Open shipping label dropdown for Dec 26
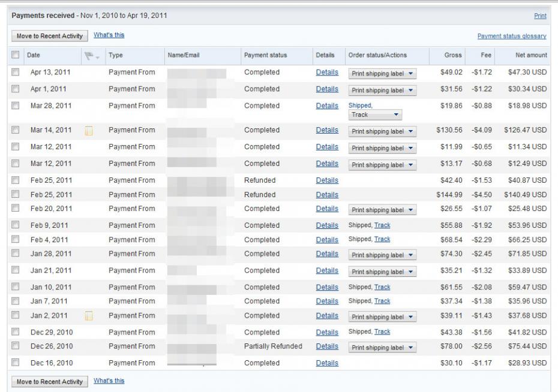 [x=382, y=348]
